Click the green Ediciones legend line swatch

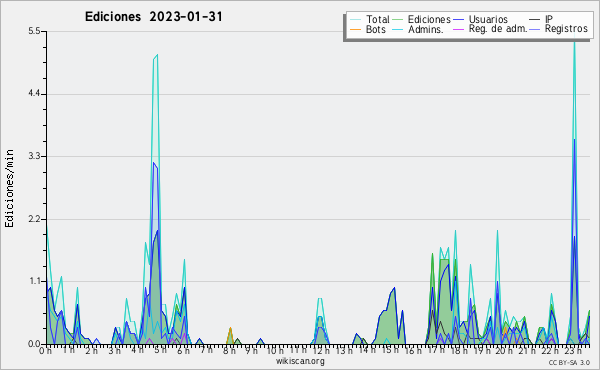tap(398, 20)
